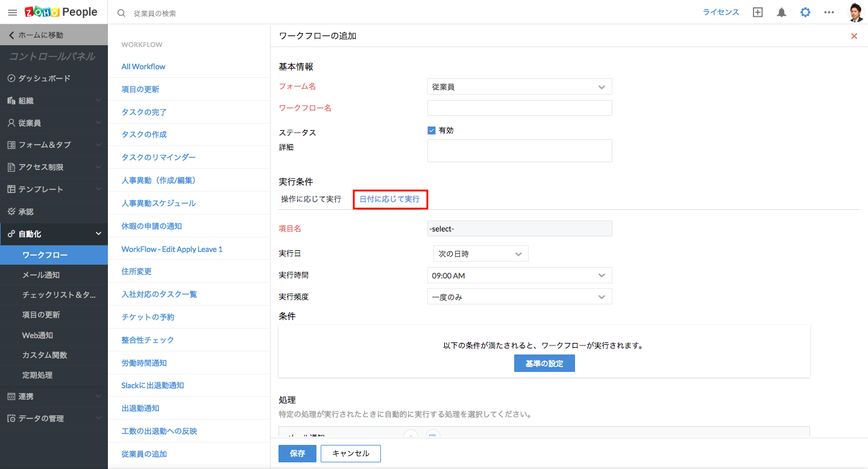Click the 基準の設定 button
The image size is (868, 469).
point(544,364)
